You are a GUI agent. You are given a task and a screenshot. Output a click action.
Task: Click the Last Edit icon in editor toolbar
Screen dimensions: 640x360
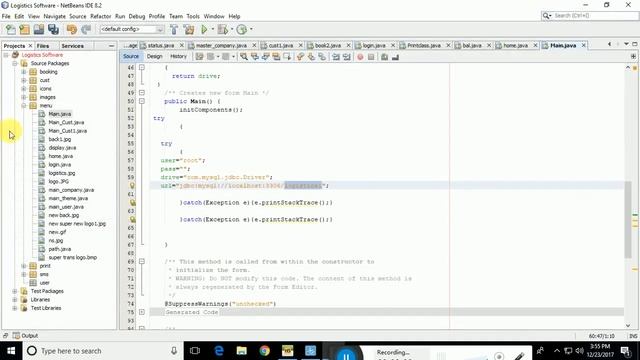(199, 57)
